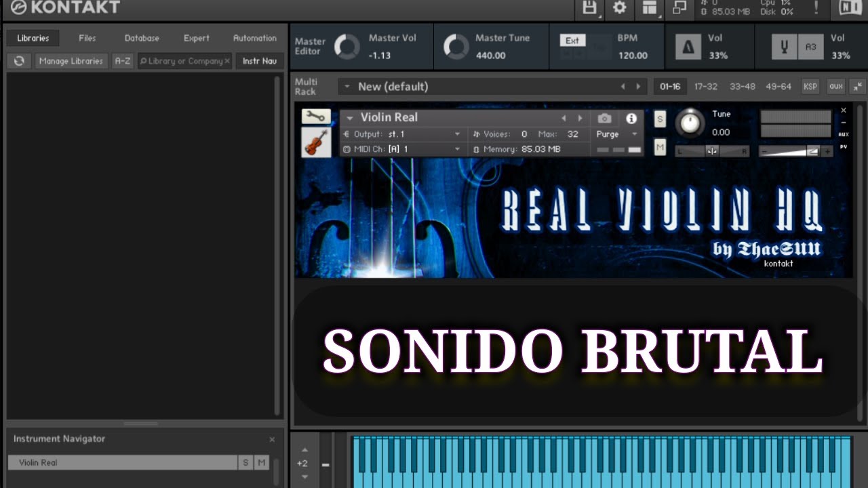
Task: Toggle A-Z library sorting
Action: pyautogui.click(x=123, y=61)
